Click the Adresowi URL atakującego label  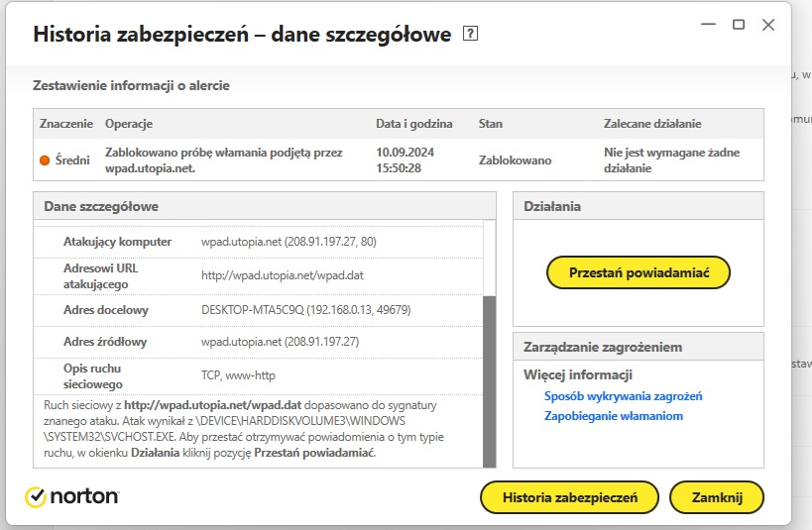click(100, 276)
